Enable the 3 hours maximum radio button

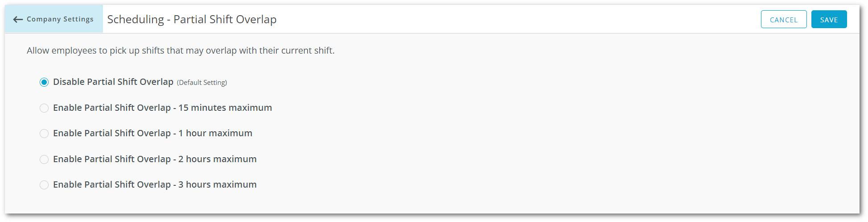point(44,185)
